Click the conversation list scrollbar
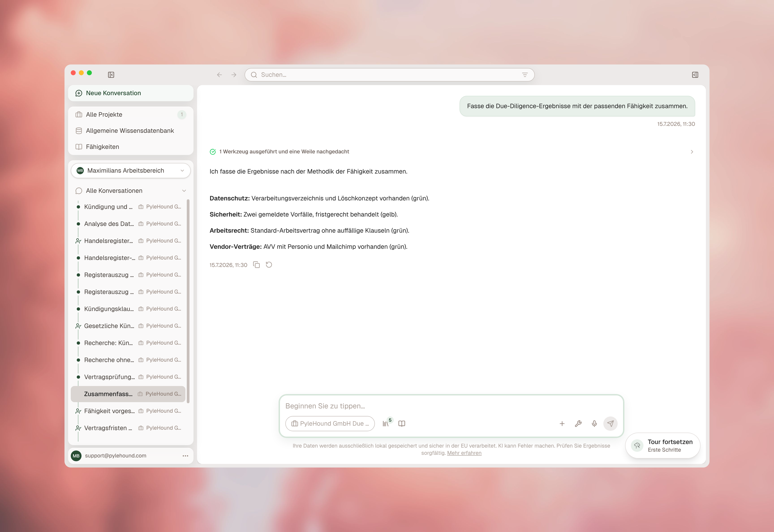Viewport: 774px width, 532px height. click(188, 301)
